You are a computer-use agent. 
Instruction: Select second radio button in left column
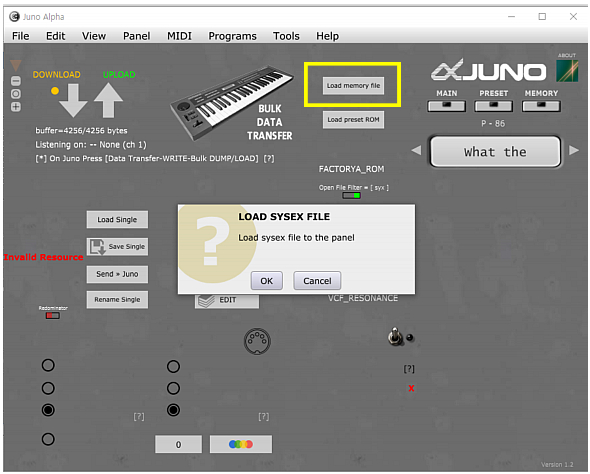click(48, 388)
